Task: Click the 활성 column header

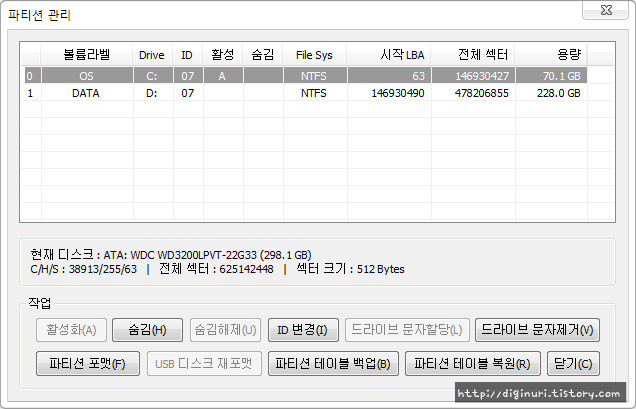Action: tap(223, 54)
